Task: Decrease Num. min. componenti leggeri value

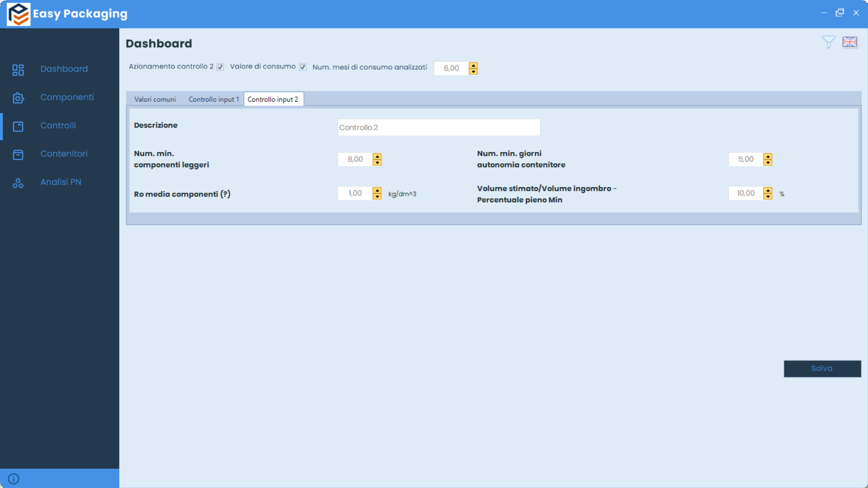Action: (377, 162)
